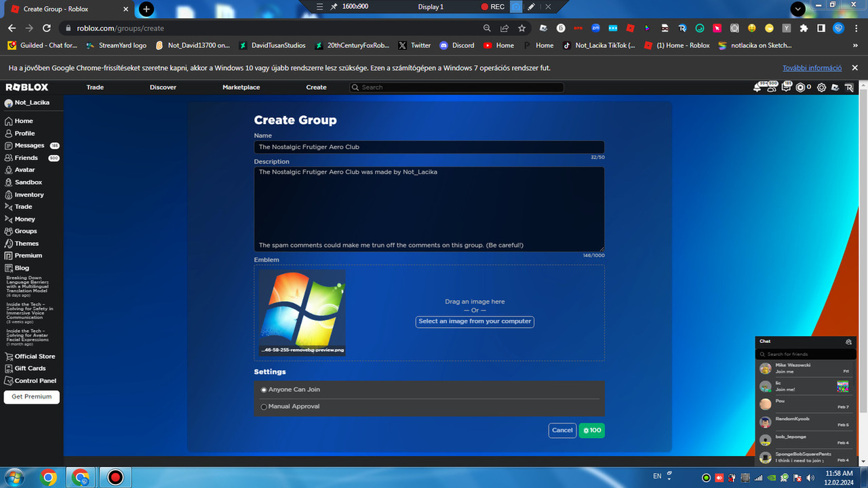Dismiss the Chrome update notification bar

854,68
